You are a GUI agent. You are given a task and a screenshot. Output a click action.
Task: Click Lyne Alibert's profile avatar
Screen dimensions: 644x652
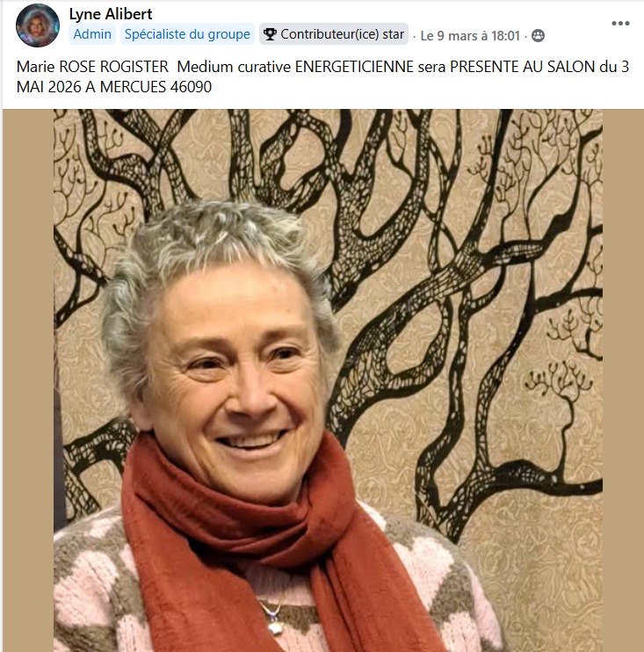[38, 25]
